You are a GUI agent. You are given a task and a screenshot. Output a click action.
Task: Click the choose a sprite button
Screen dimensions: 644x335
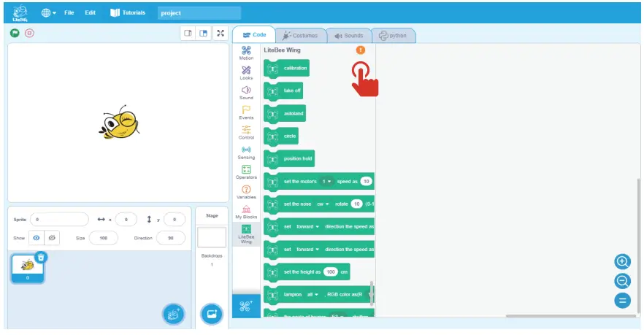tap(173, 315)
